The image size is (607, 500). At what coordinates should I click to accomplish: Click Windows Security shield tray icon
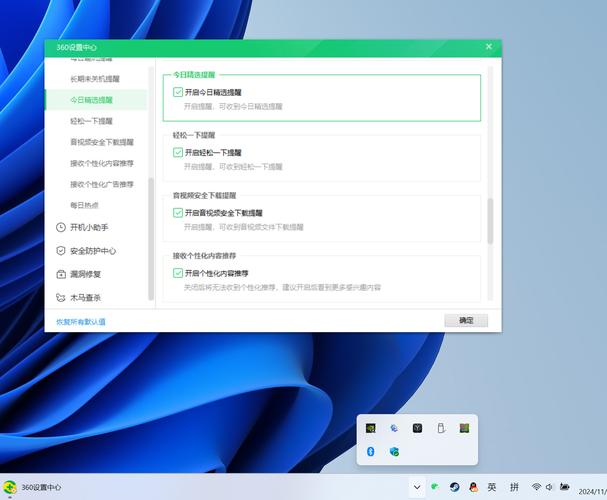(x=395, y=452)
